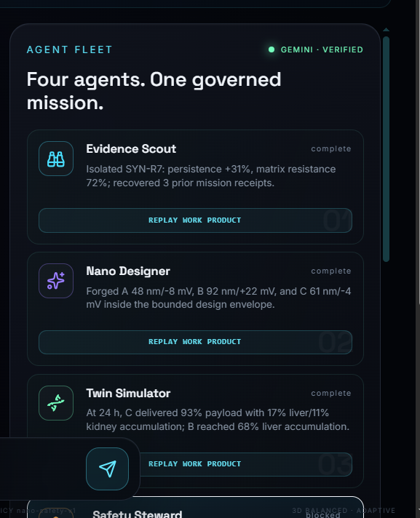The image size is (420, 518).
Task: Click the green Gemini verified status dot
Action: click(272, 49)
